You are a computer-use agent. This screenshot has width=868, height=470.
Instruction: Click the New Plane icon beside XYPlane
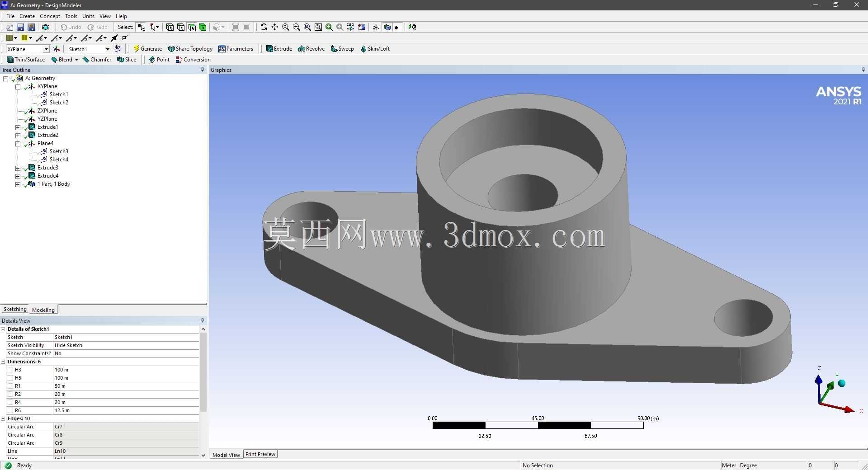(57, 49)
